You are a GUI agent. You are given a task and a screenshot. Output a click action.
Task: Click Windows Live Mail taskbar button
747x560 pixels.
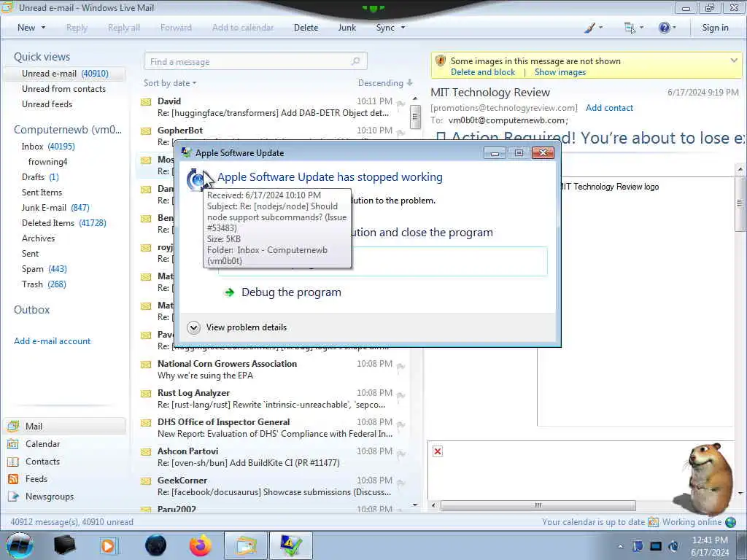coord(245,545)
